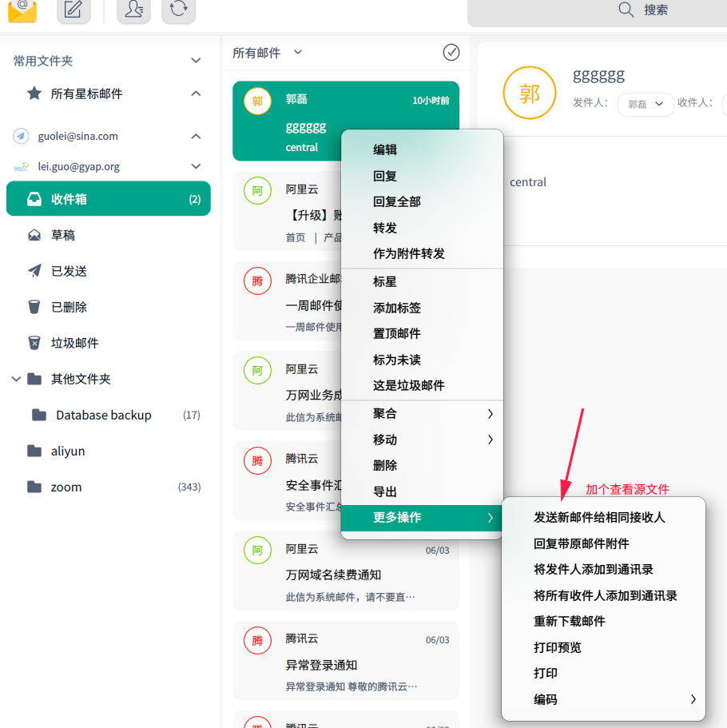
Task: Click the 腾 avatar of 安全事件 mail
Action: (x=258, y=460)
